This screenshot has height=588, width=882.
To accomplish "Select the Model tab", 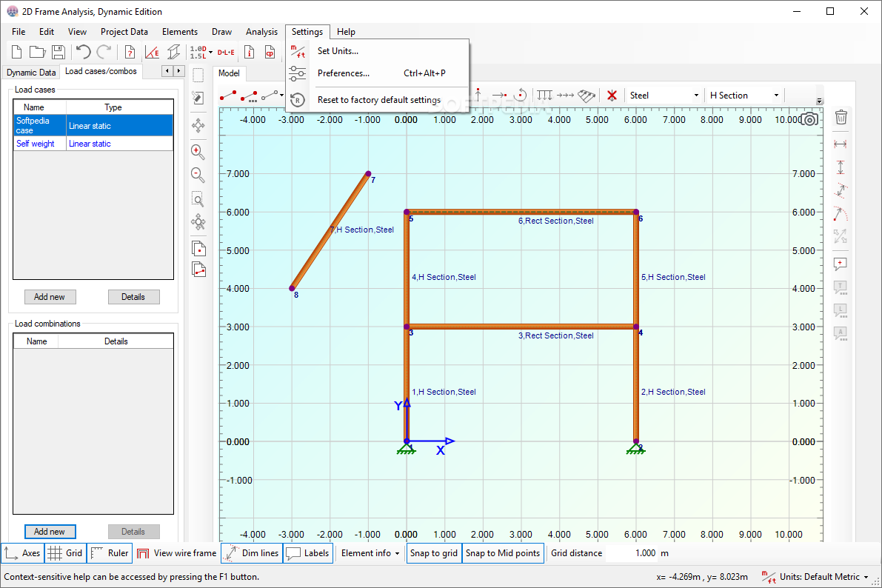I will (229, 73).
